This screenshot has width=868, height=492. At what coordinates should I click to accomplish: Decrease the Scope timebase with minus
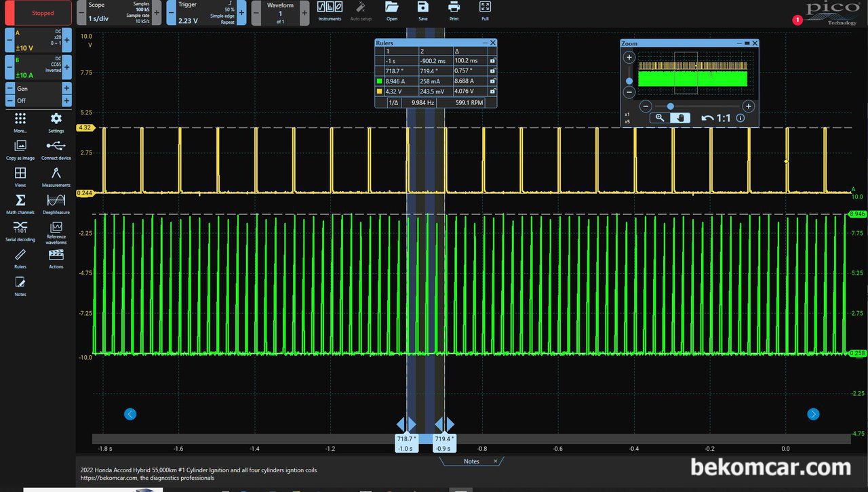81,13
